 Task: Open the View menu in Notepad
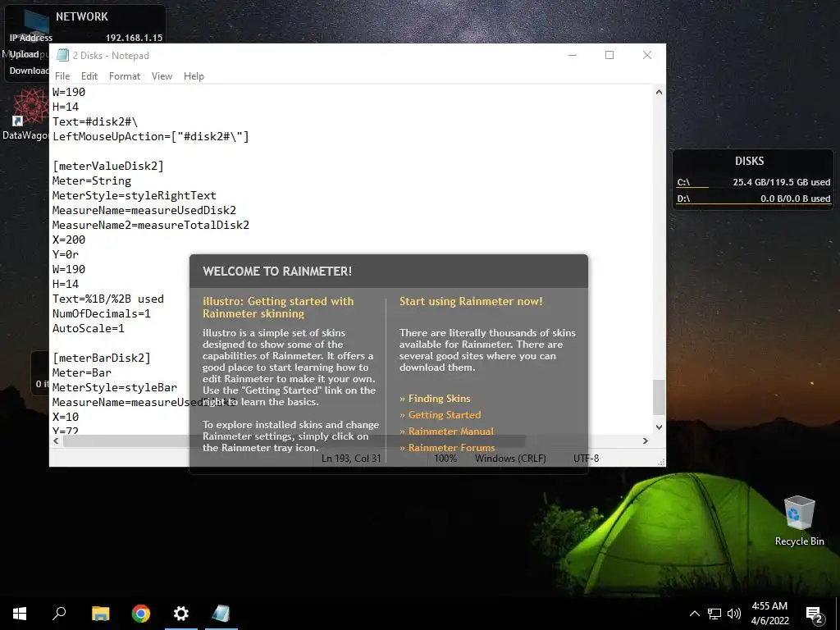tap(162, 76)
